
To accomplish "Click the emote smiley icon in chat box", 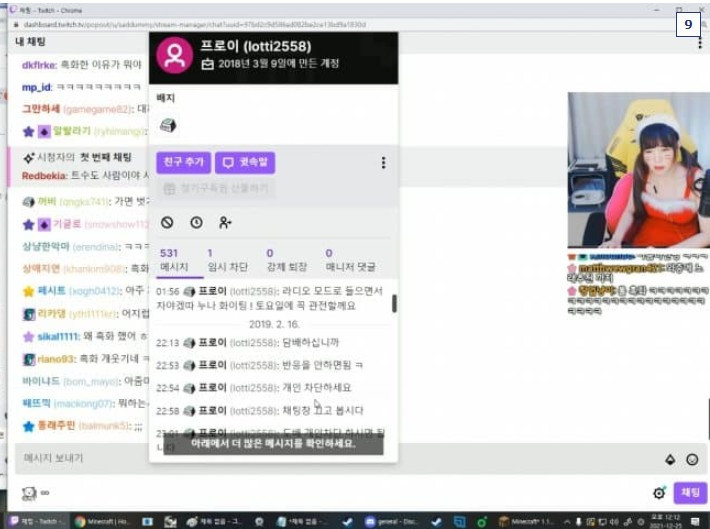I will tap(692, 460).
